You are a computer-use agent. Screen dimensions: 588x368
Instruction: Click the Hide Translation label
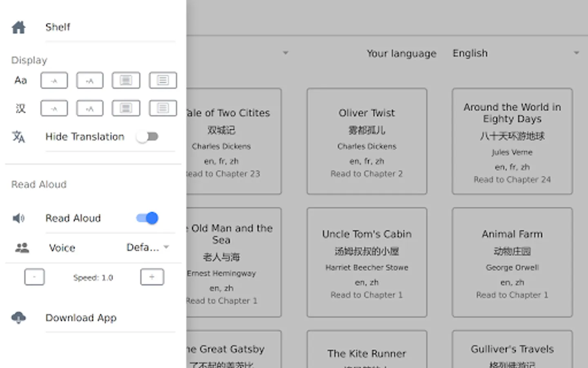pos(85,137)
